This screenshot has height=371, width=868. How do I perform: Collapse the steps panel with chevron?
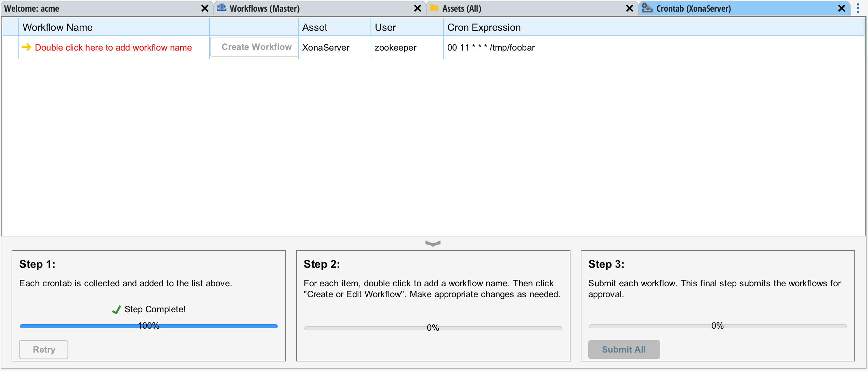(433, 243)
